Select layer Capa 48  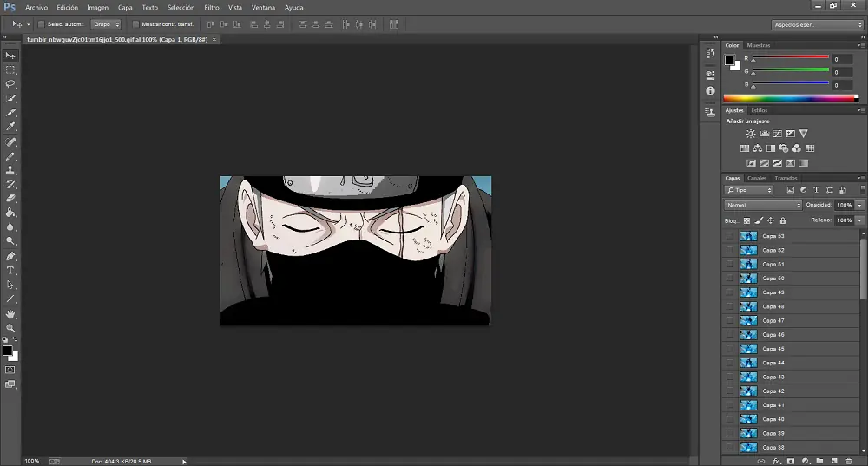[x=791, y=306]
